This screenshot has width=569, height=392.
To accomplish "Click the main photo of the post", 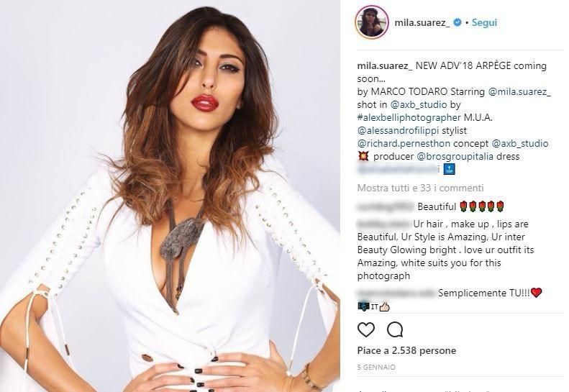I will [x=170, y=196].
